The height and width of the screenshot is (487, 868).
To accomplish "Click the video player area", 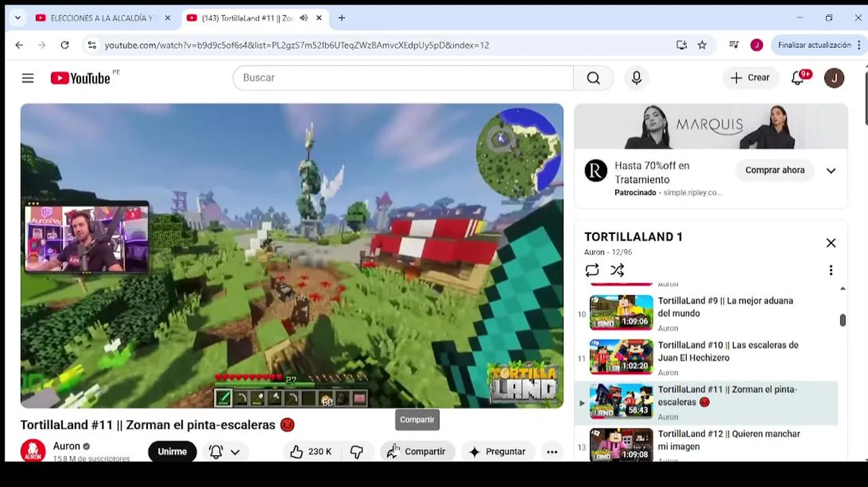I will (x=291, y=256).
